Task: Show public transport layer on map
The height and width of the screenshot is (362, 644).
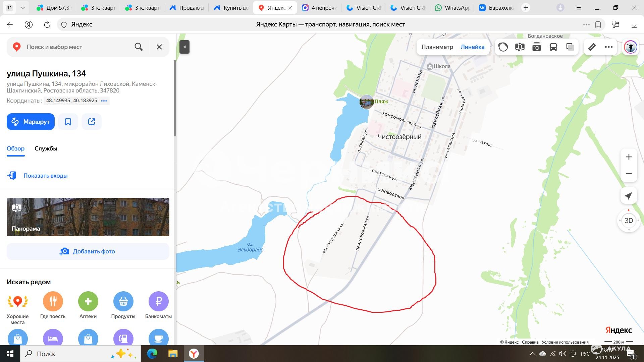Action: 553,47
